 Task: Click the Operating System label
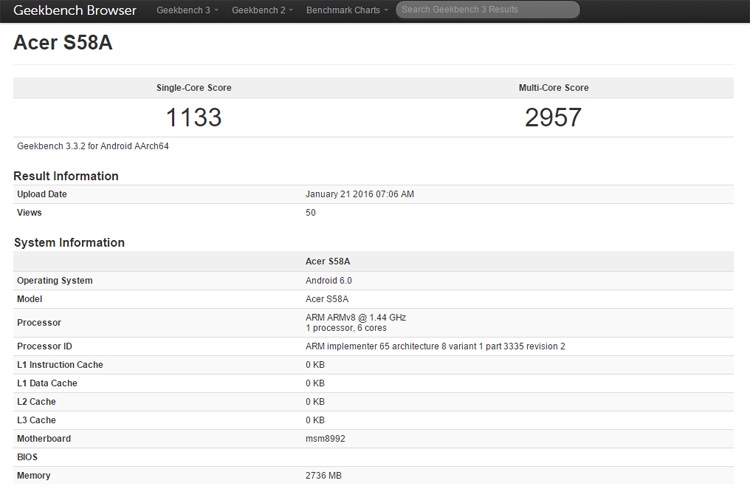[55, 280]
